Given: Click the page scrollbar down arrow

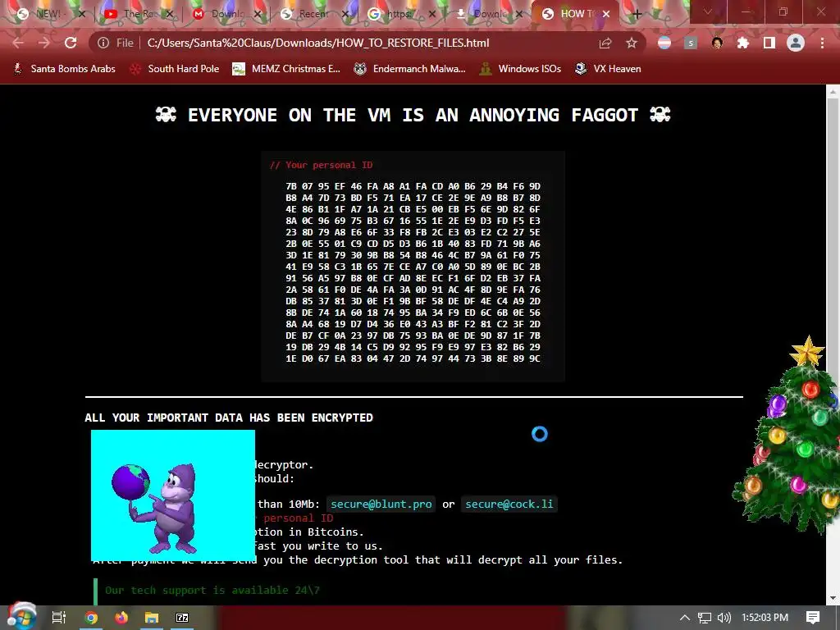Looking at the screenshot, I should 833,598.
